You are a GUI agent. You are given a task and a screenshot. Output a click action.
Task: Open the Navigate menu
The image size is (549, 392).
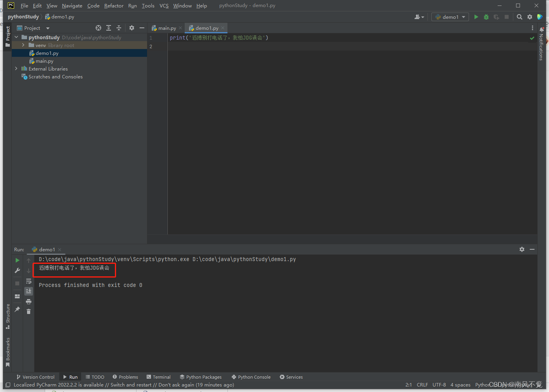[x=72, y=5]
